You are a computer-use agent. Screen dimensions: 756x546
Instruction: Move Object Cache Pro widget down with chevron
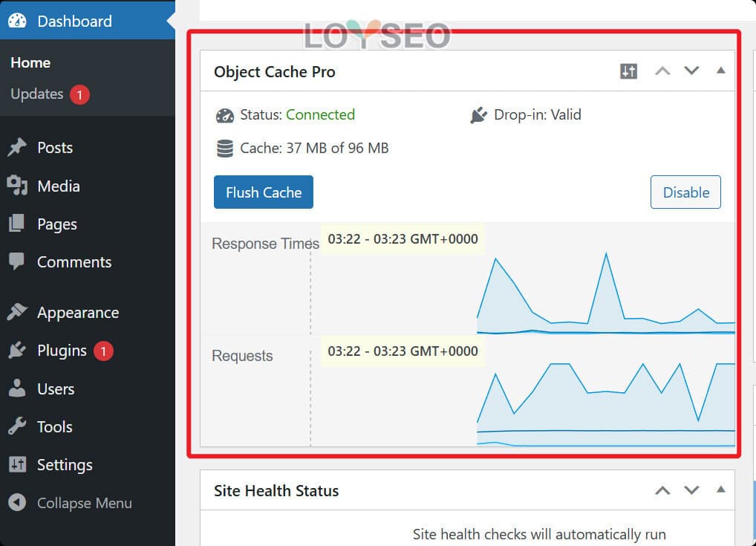691,71
